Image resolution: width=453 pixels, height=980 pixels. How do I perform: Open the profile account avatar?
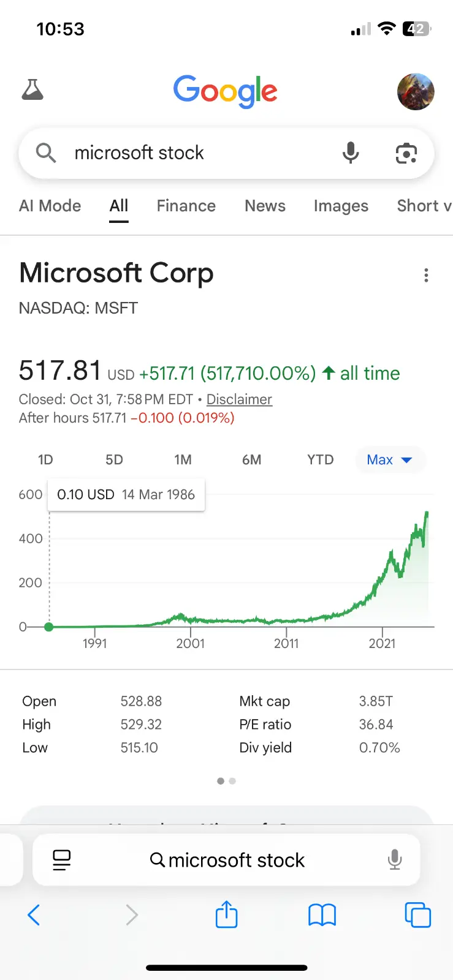tap(416, 91)
